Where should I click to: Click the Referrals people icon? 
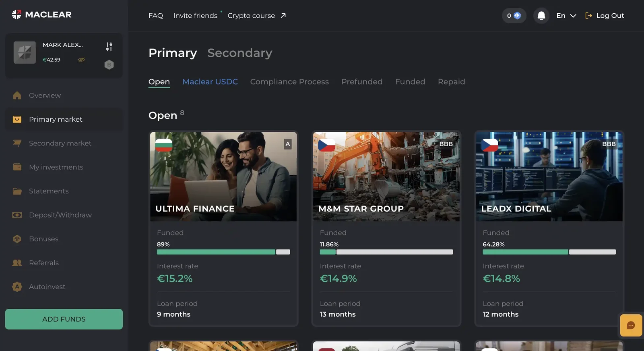17,263
